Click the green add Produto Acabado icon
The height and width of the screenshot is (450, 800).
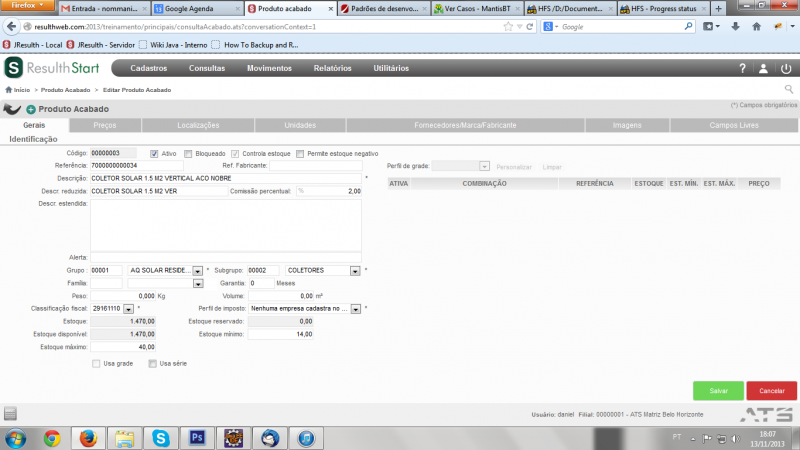(31, 109)
